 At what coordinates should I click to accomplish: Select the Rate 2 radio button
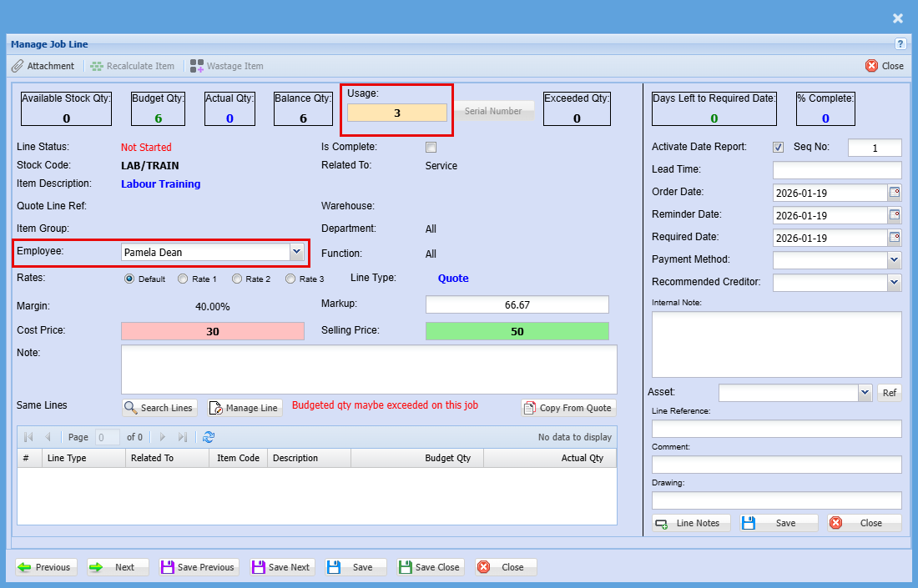tap(237, 279)
